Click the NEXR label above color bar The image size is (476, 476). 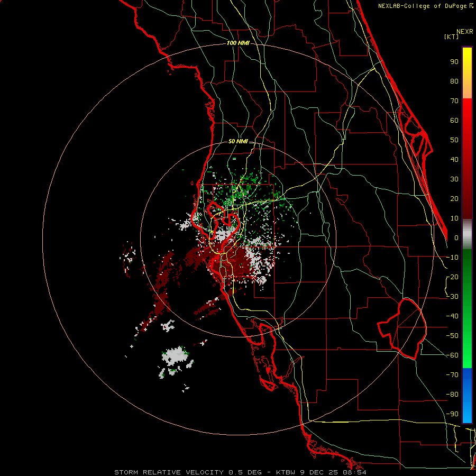465,32
